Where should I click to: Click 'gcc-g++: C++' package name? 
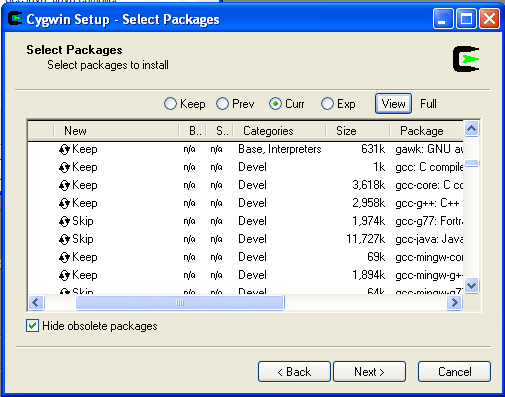[x=427, y=203]
